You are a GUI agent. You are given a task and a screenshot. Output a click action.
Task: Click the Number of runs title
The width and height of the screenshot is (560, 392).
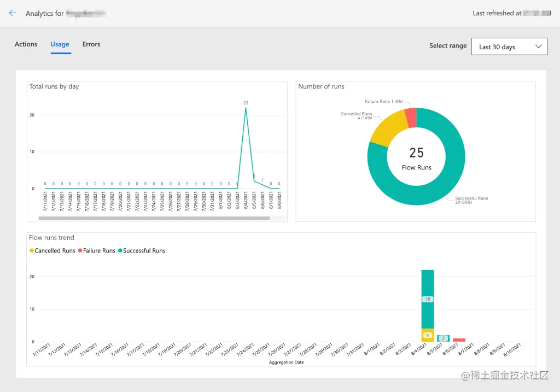click(321, 86)
